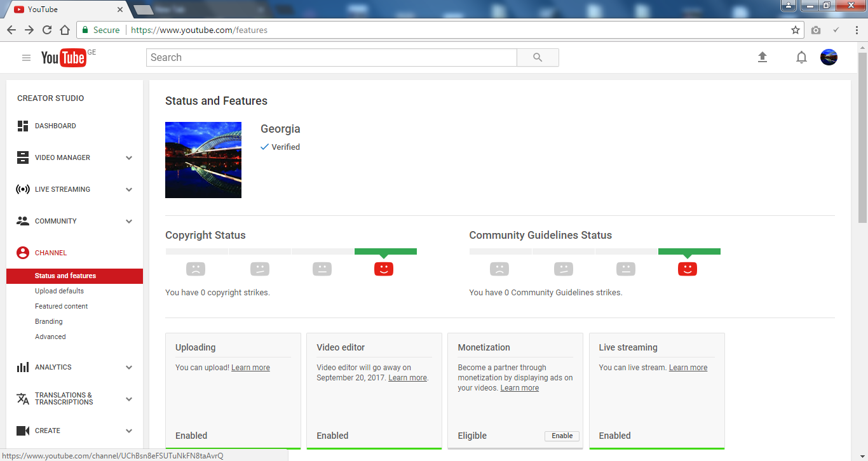Open Live Streaming
868x461 pixels.
point(62,189)
